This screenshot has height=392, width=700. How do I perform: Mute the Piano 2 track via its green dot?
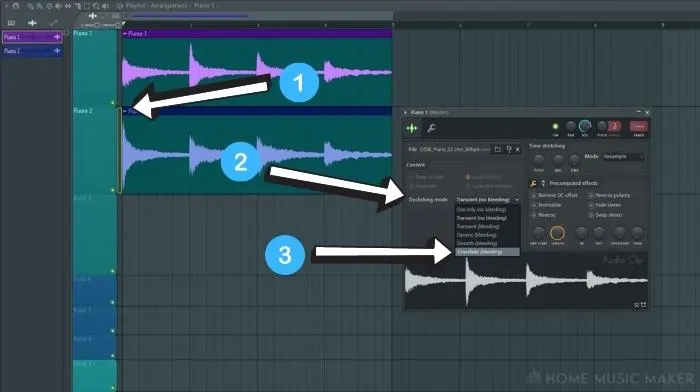coord(112,190)
